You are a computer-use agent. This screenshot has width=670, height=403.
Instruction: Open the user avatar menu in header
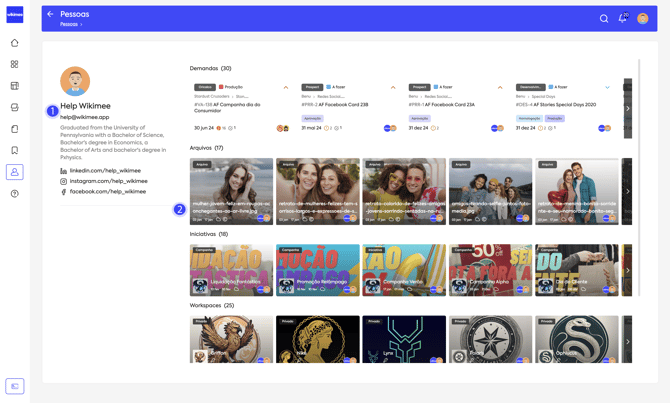coord(643,18)
